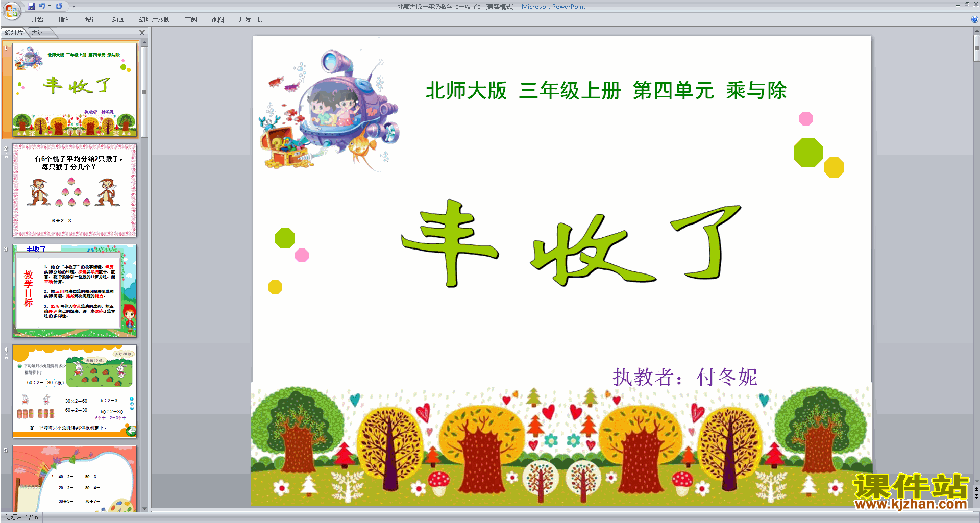980x523 pixels.
Task: Open the Customize Quick Access Toolbar dropdown
Action: (73, 6)
